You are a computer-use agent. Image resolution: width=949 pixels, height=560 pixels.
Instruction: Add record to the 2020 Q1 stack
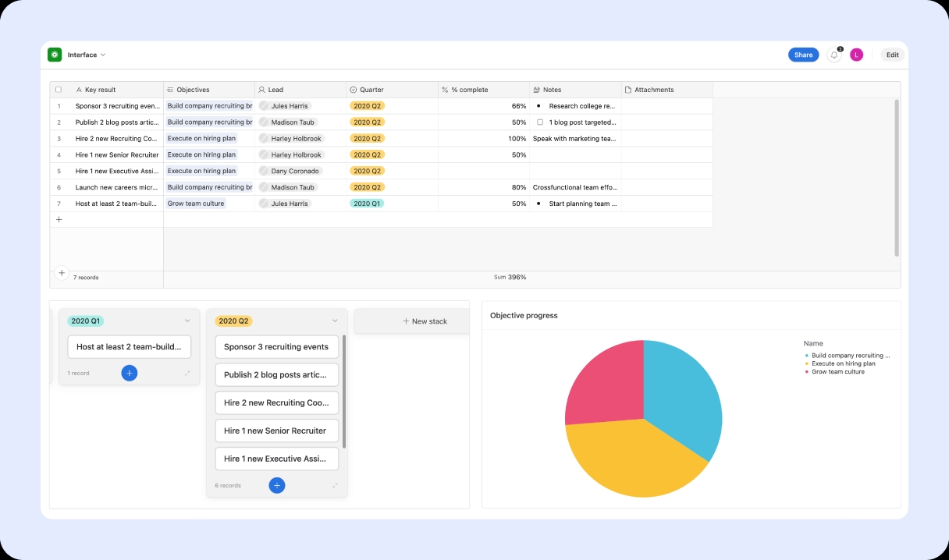(130, 373)
